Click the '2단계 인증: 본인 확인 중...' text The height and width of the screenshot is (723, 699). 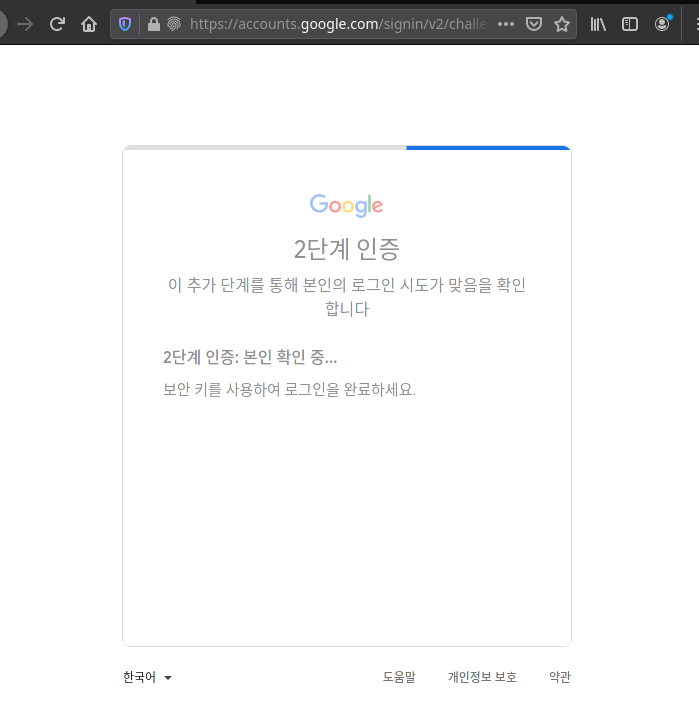250,357
